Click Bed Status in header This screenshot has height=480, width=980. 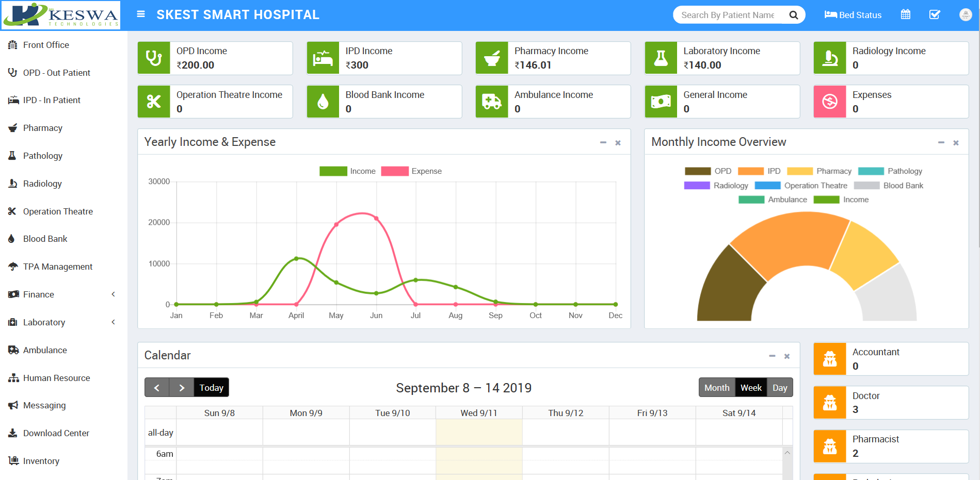coord(853,15)
